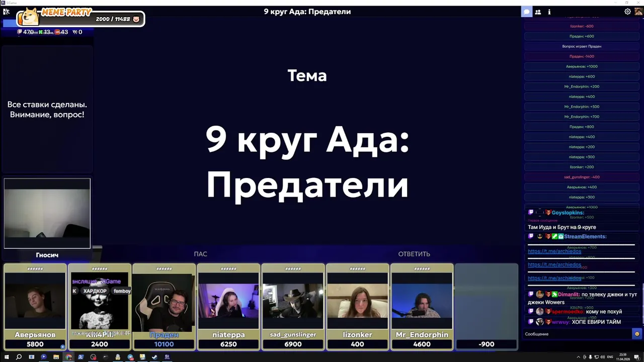Show hidden system tray icons
Screen dimensions: 644x362
point(579,357)
